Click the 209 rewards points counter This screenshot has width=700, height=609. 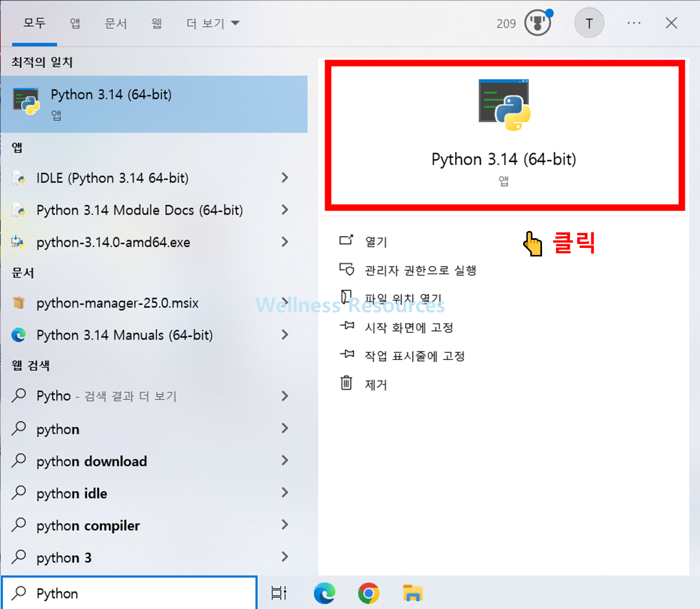click(506, 24)
